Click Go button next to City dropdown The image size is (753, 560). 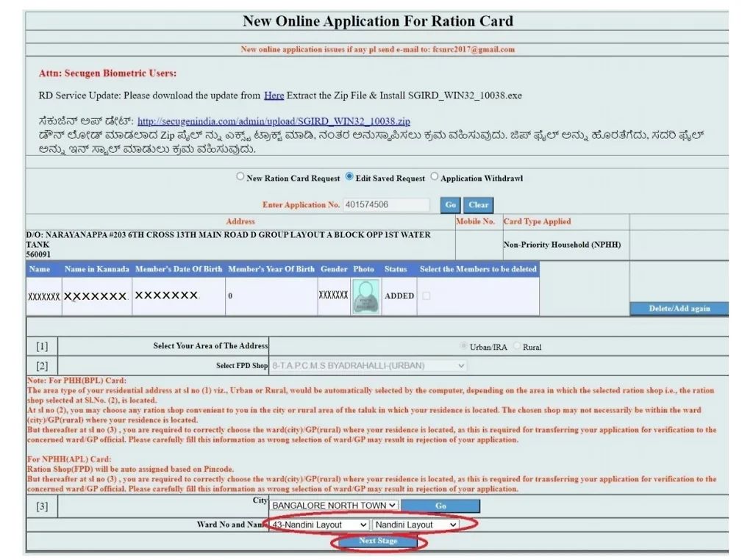pos(440,506)
